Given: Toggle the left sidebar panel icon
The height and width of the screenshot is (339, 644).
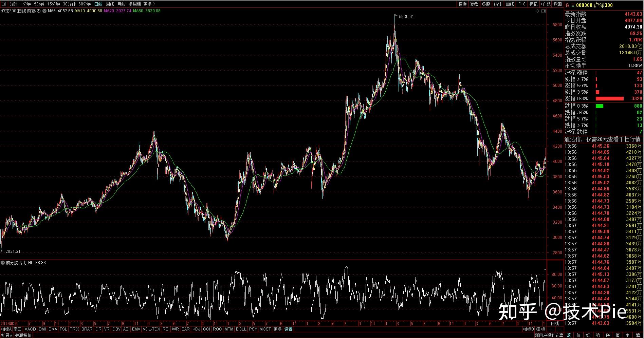Looking at the screenshot, I should click(3, 4).
